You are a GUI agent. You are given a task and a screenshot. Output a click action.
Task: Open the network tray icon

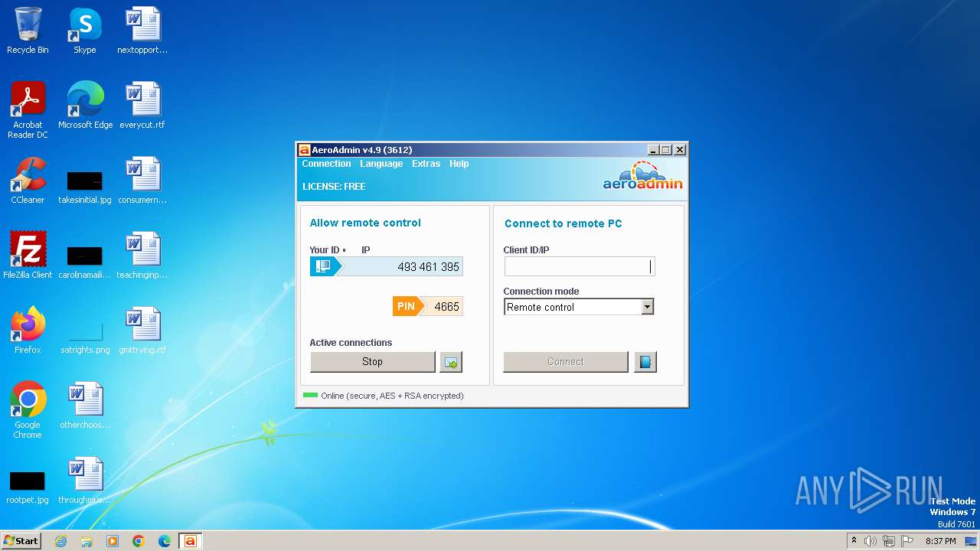(889, 541)
